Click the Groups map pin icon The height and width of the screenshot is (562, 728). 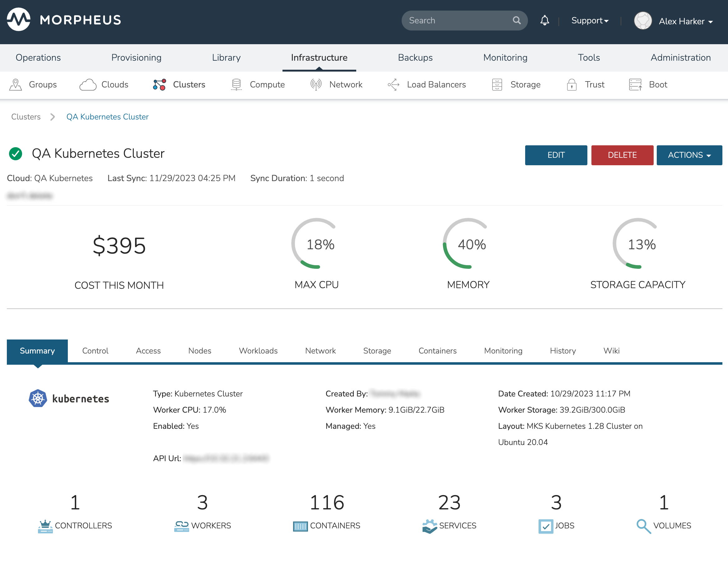15,85
